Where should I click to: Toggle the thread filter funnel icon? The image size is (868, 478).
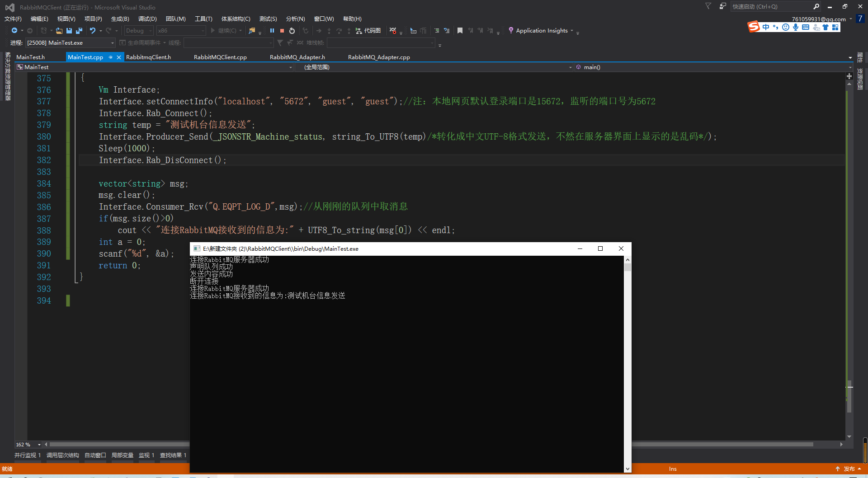(x=280, y=43)
